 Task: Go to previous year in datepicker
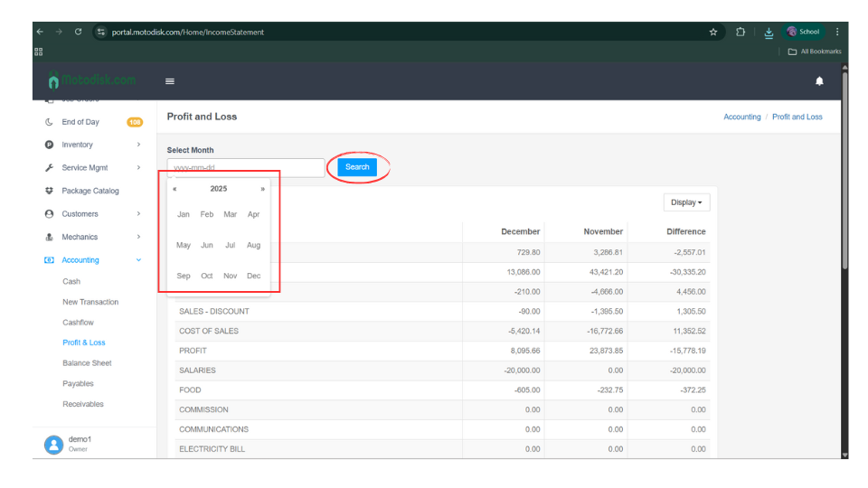pos(175,189)
